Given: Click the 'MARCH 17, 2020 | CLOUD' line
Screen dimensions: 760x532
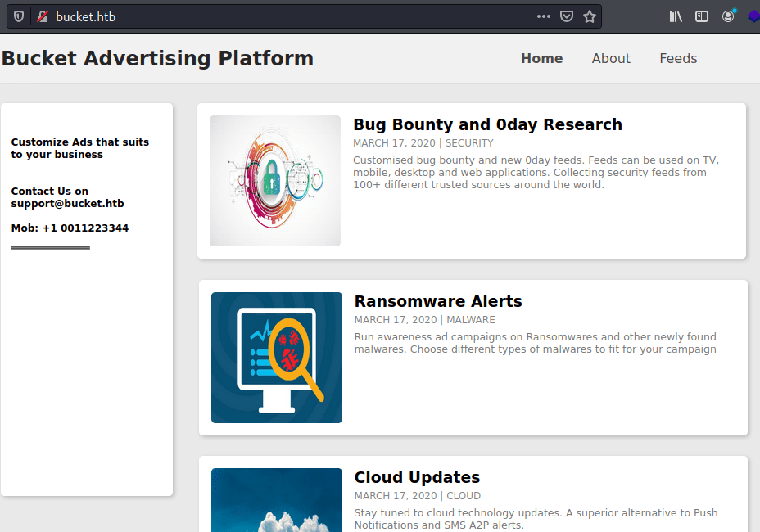Looking at the screenshot, I should [418, 496].
